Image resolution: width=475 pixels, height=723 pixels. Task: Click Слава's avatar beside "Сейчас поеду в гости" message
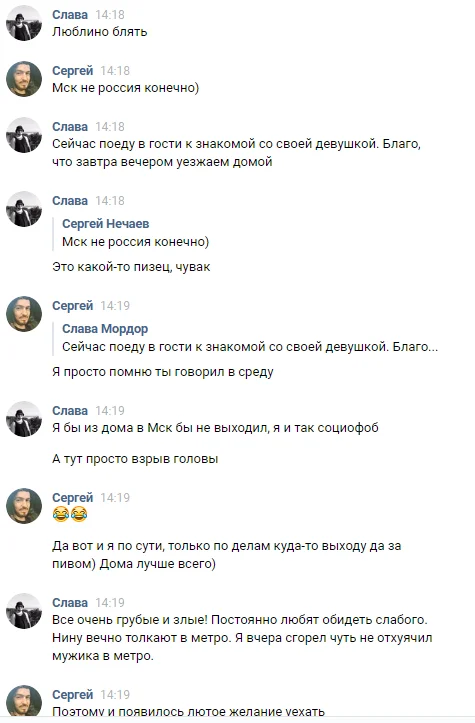pyautogui.click(x=24, y=135)
